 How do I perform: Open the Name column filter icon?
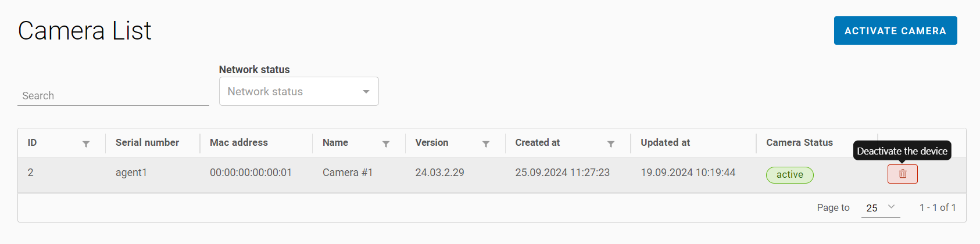pyautogui.click(x=386, y=144)
